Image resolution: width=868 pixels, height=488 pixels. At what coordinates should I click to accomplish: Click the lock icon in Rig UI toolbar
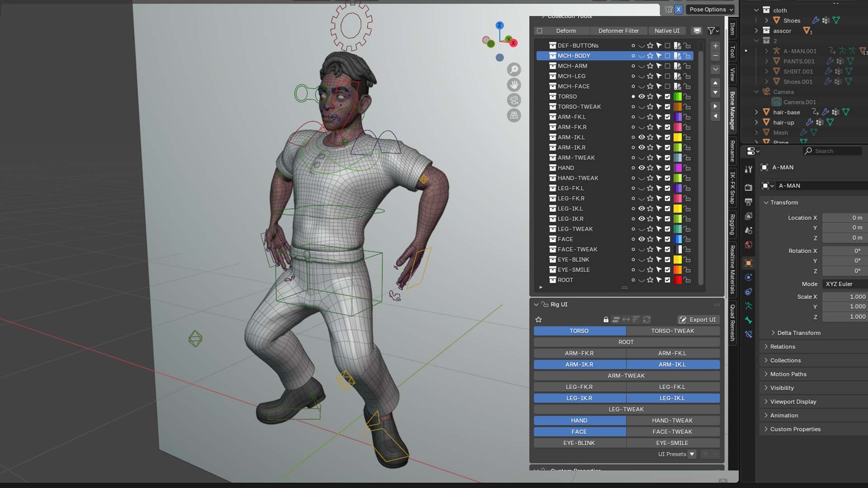[x=606, y=319]
